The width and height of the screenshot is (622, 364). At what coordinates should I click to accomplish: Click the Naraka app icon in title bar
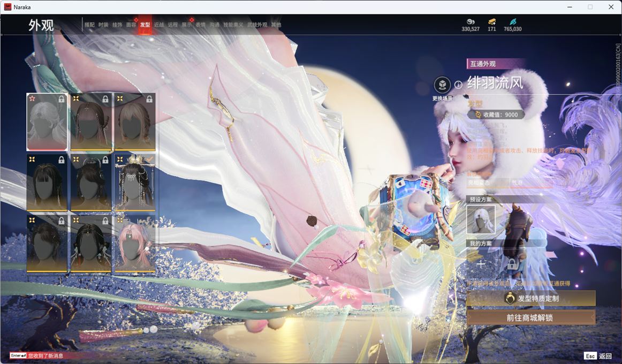pyautogui.click(x=7, y=7)
